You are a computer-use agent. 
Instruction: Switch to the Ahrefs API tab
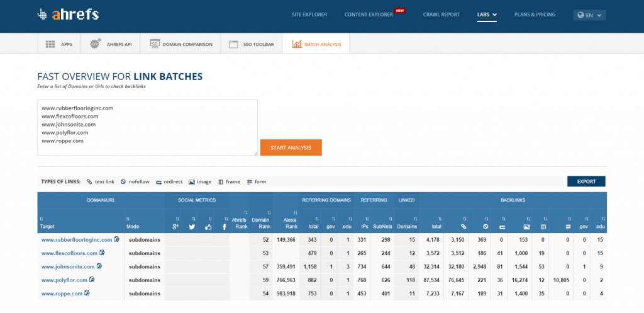110,44
